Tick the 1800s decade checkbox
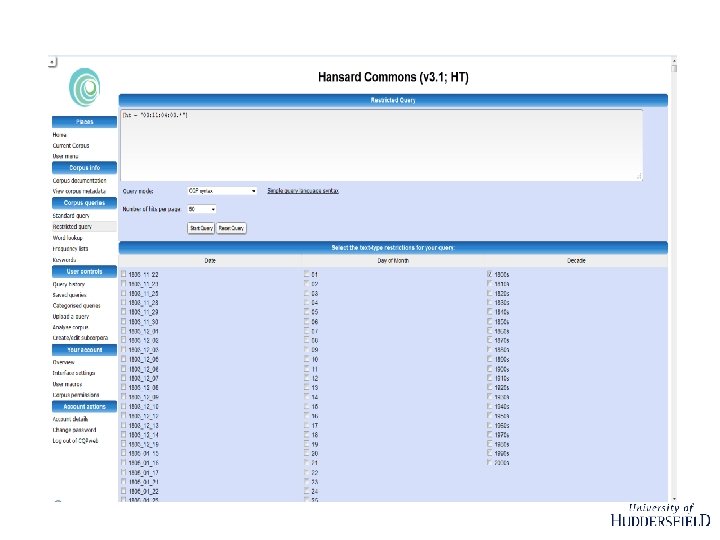The image size is (720, 540). (x=489, y=274)
